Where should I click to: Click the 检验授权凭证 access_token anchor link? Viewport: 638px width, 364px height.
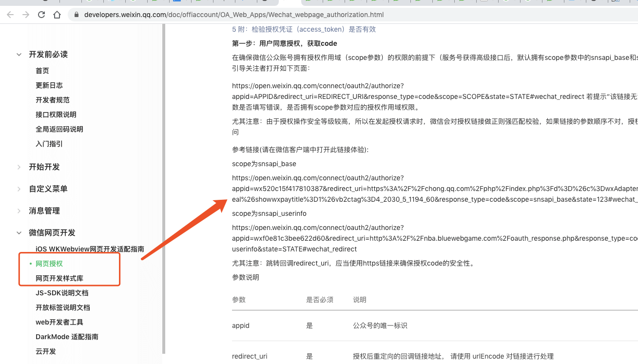[x=304, y=29]
